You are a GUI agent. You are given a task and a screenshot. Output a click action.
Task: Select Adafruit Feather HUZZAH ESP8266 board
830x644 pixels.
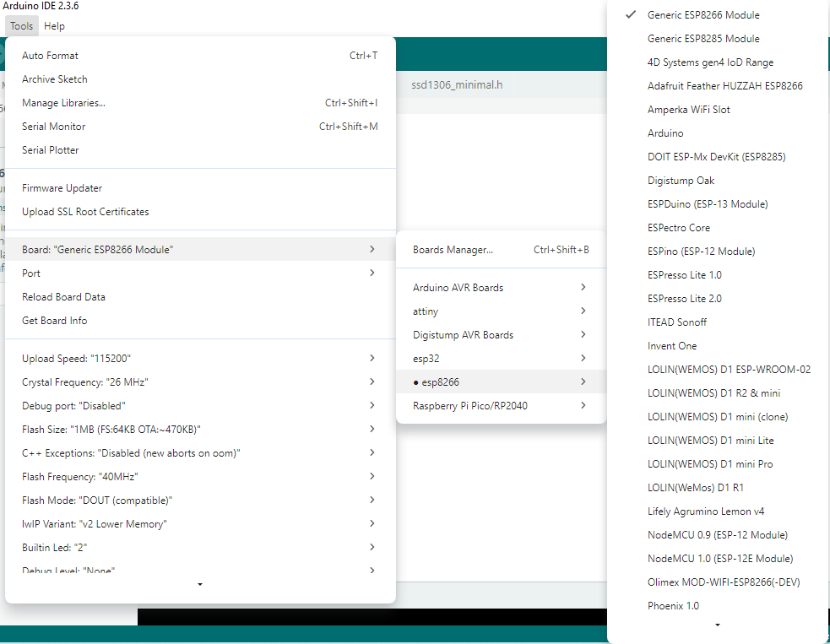[x=724, y=86]
